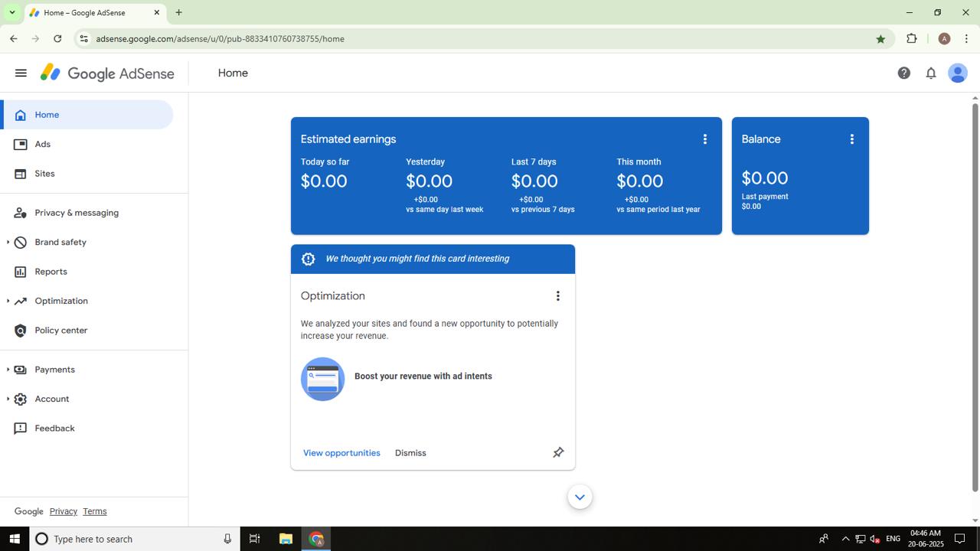Select Home in the sidebar
This screenshot has height=551, width=980.
tap(87, 115)
